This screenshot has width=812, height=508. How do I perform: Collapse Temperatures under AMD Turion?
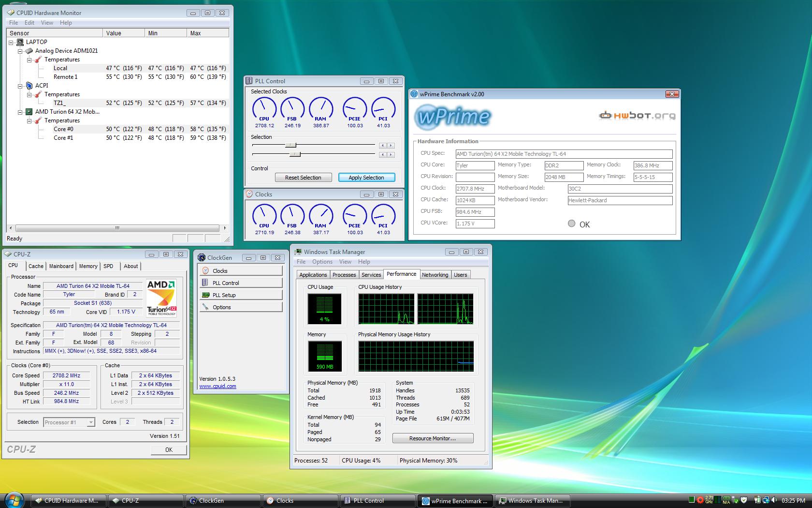click(x=29, y=120)
